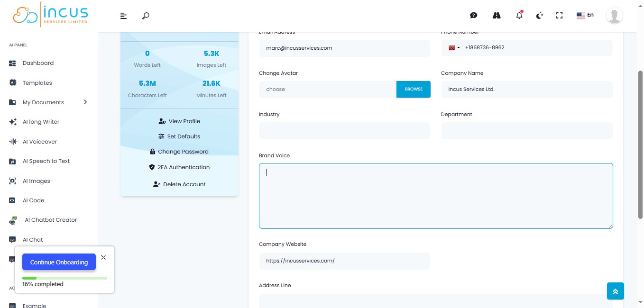Click inside the Brand Voice text area
This screenshot has height=308, width=644.
pyautogui.click(x=435, y=195)
